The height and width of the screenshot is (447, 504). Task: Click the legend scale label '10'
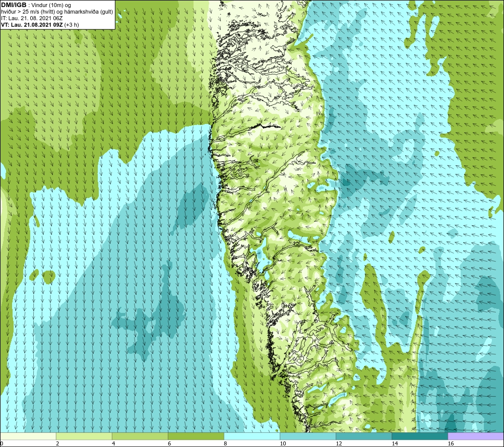coord(283,443)
